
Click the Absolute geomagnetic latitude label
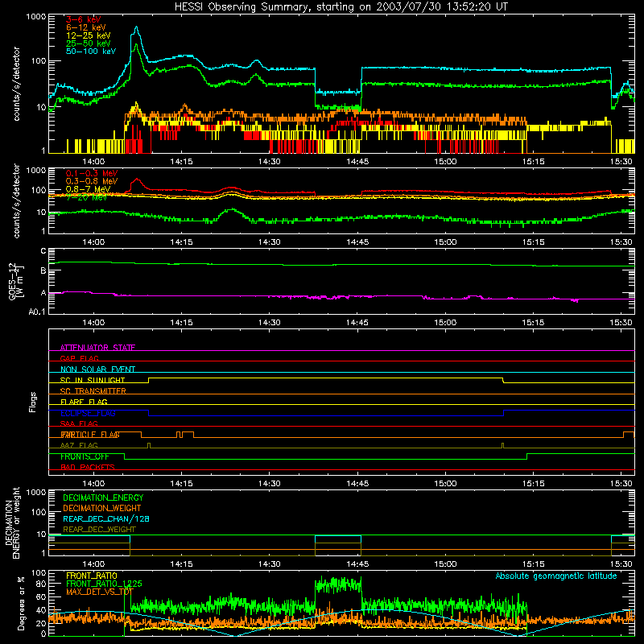click(x=556, y=576)
